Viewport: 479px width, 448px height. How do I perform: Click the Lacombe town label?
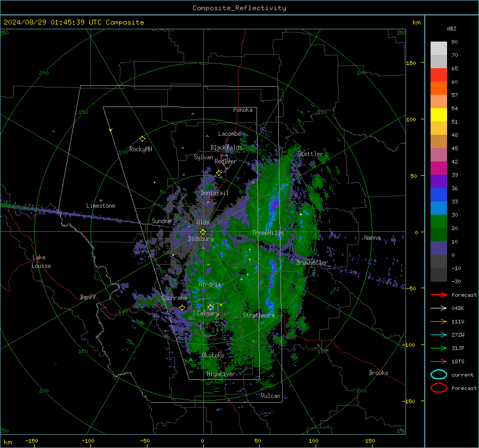pyautogui.click(x=229, y=134)
